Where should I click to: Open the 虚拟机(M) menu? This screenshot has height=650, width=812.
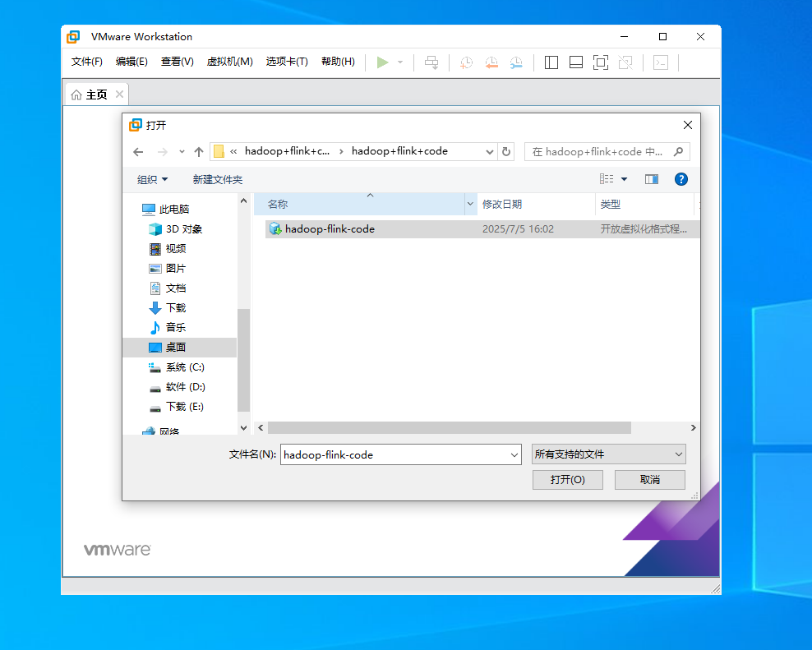229,62
